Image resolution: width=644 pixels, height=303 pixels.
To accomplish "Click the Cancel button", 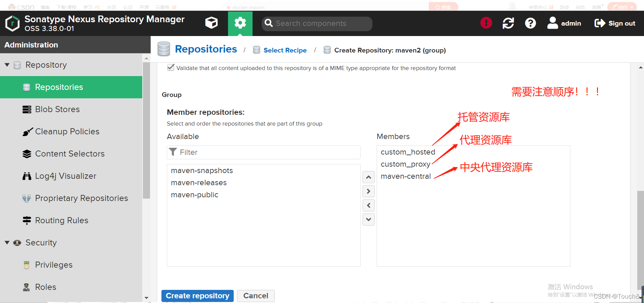I will (256, 296).
